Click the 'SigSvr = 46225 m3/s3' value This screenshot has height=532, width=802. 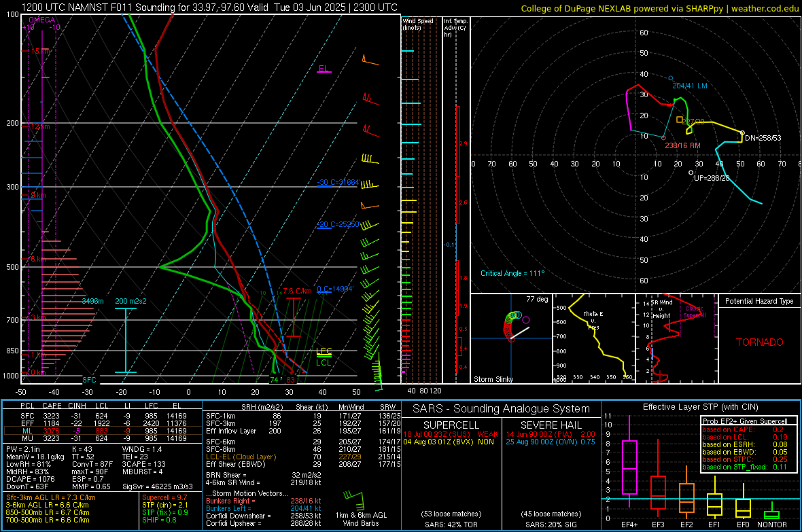pos(158,486)
